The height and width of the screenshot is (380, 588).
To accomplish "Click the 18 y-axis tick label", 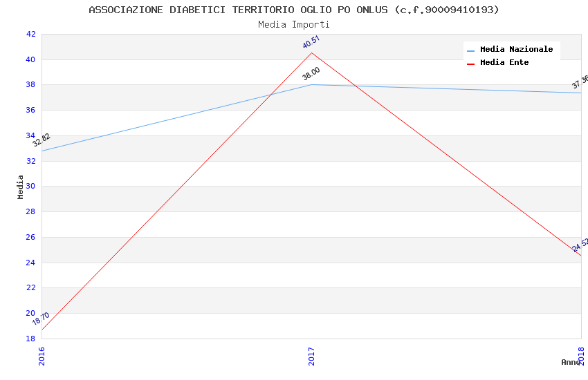I will pyautogui.click(x=30, y=339).
